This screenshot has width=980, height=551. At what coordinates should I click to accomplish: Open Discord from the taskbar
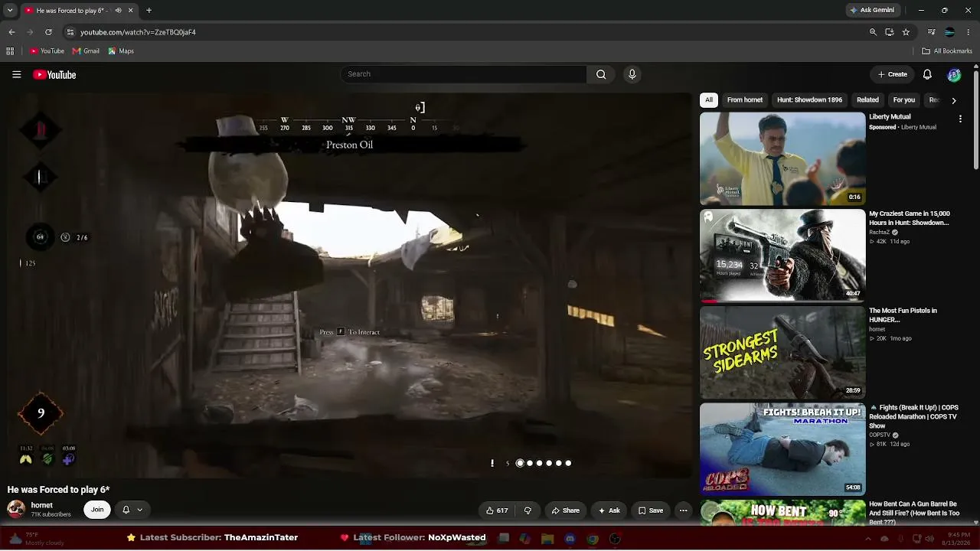[x=570, y=539]
